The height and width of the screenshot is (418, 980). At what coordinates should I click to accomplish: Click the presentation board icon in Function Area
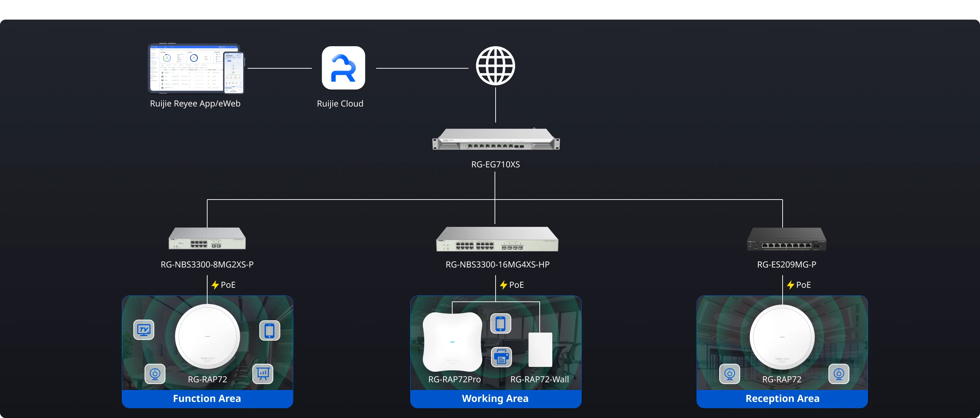263,374
